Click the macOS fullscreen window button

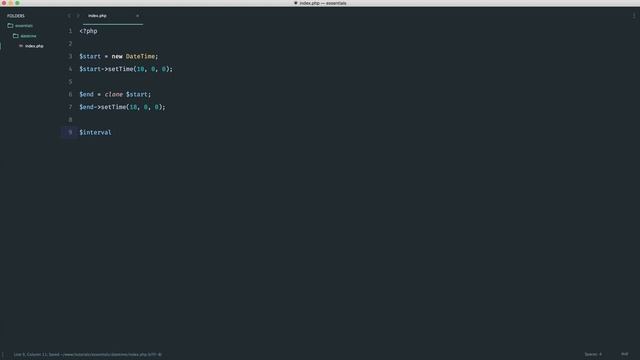tap(18, 3)
